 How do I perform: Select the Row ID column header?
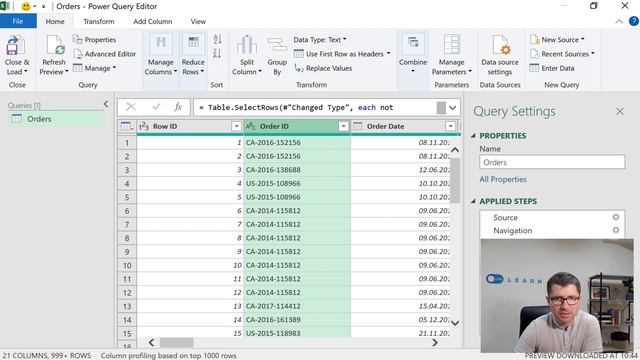[190, 127]
